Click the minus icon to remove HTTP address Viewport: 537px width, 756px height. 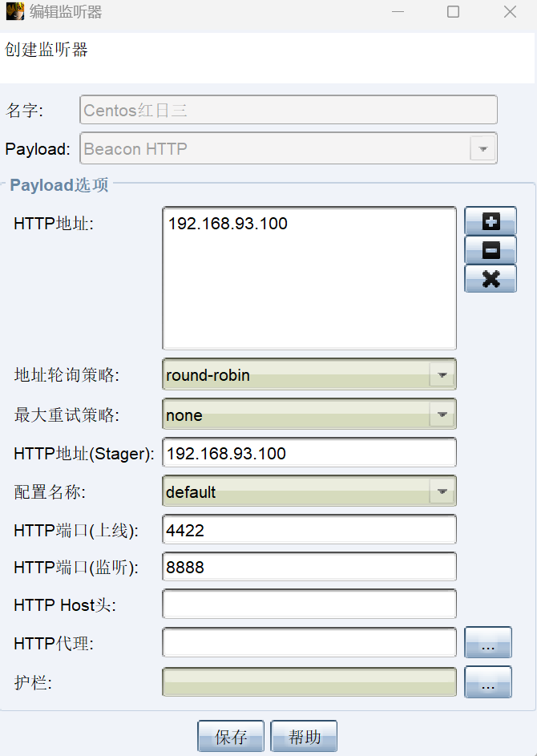click(491, 250)
